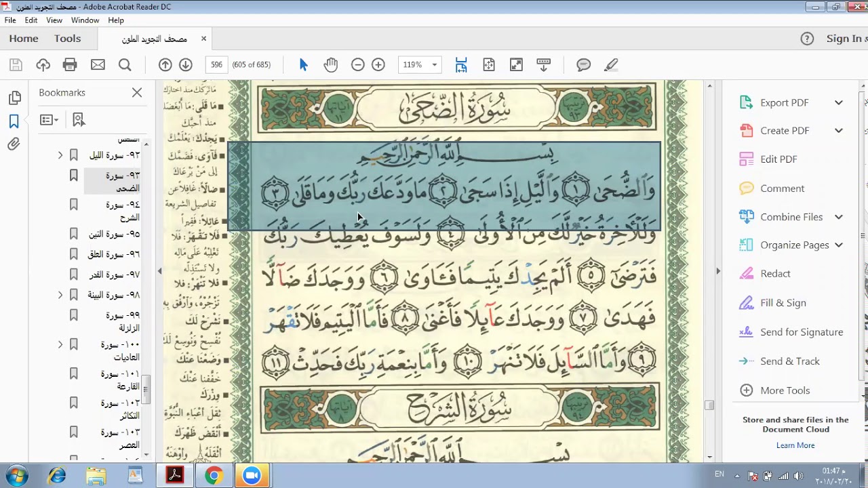Go to previous page arrow
This screenshot has width=868, height=488.
click(165, 65)
